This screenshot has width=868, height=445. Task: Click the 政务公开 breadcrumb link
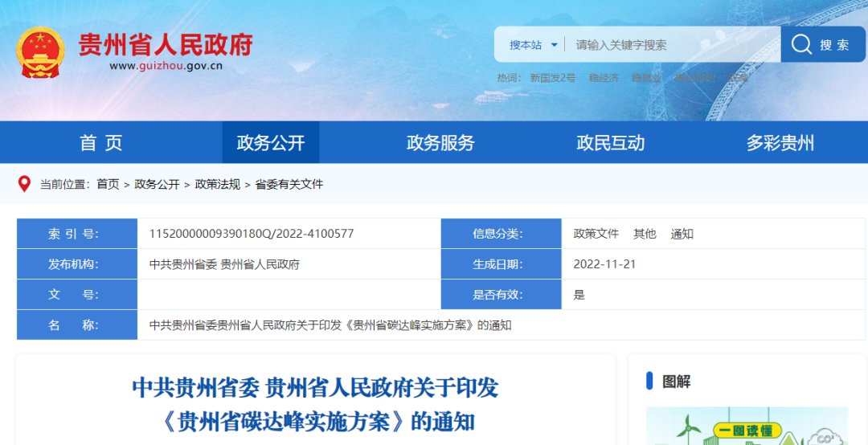click(x=157, y=184)
